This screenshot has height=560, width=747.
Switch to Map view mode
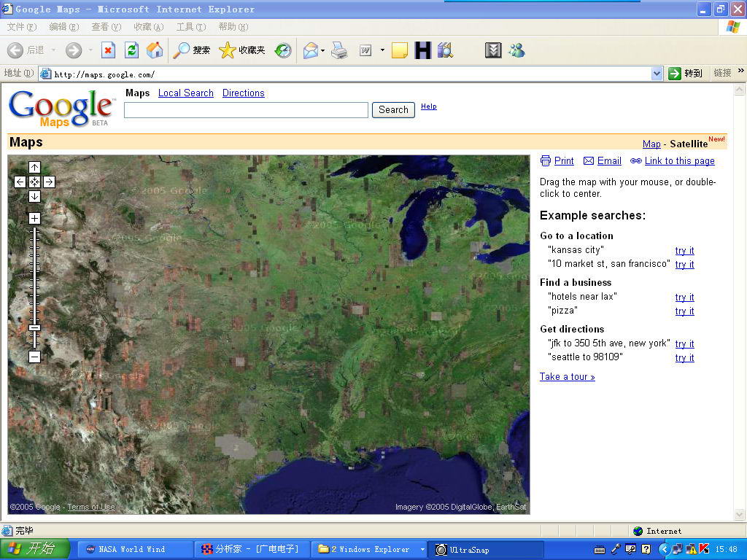[651, 144]
